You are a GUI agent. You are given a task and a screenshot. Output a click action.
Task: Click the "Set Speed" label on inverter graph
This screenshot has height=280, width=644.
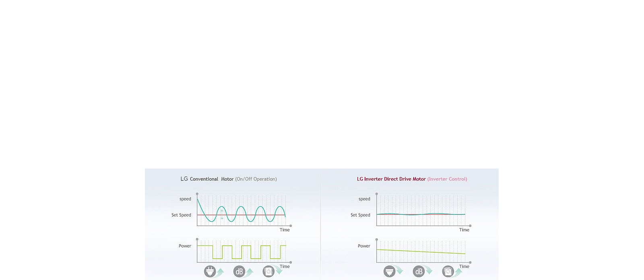[360, 215]
